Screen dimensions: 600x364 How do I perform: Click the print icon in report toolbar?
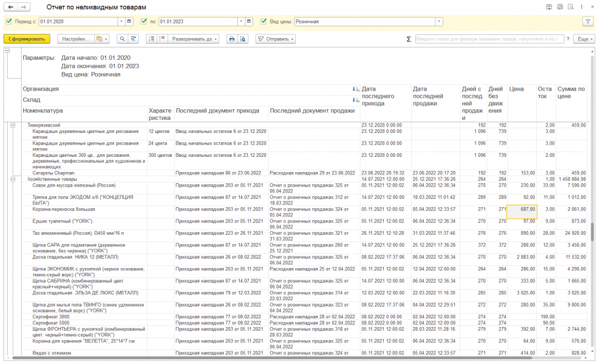(231, 39)
